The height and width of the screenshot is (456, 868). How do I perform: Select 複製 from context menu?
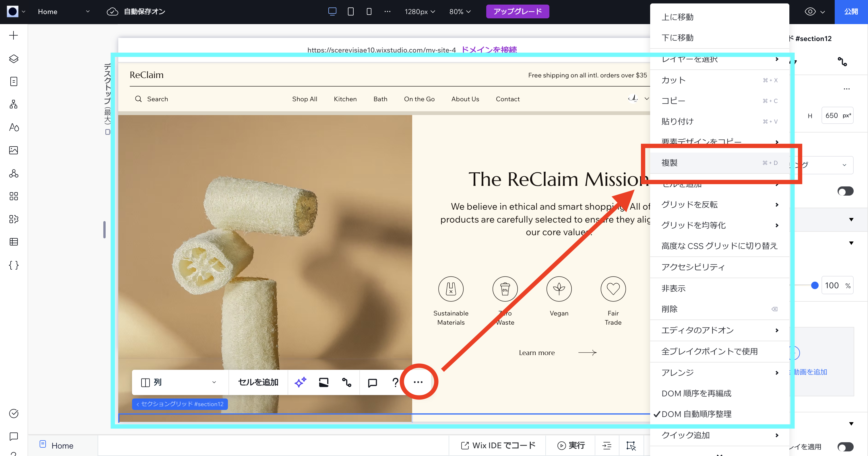pyautogui.click(x=670, y=163)
